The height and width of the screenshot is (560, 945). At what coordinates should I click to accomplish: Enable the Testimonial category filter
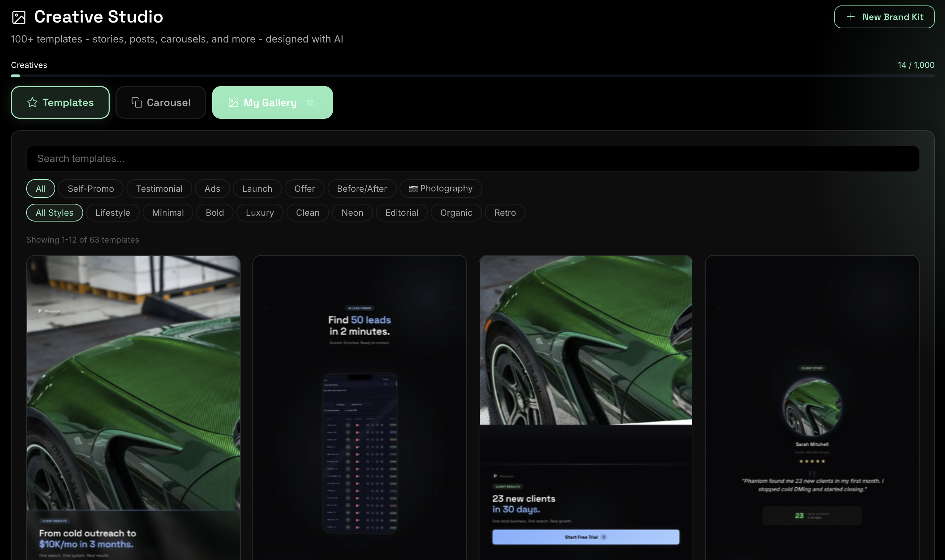[x=159, y=188]
